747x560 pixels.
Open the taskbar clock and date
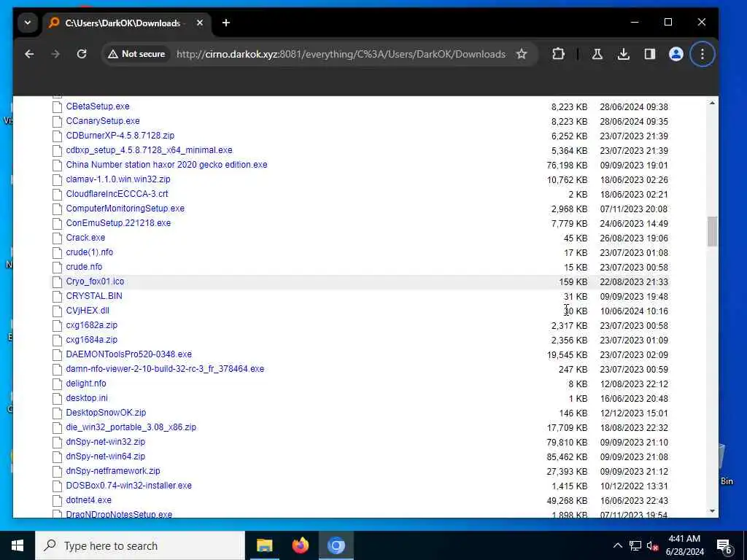click(684, 545)
